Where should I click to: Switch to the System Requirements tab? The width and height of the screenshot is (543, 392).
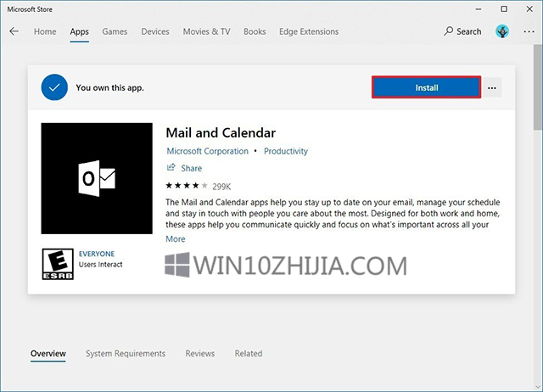pos(126,353)
